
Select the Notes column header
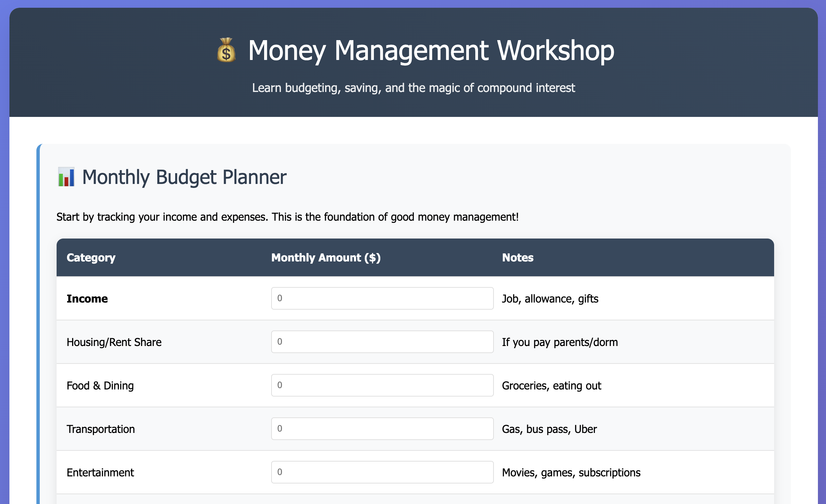click(518, 258)
